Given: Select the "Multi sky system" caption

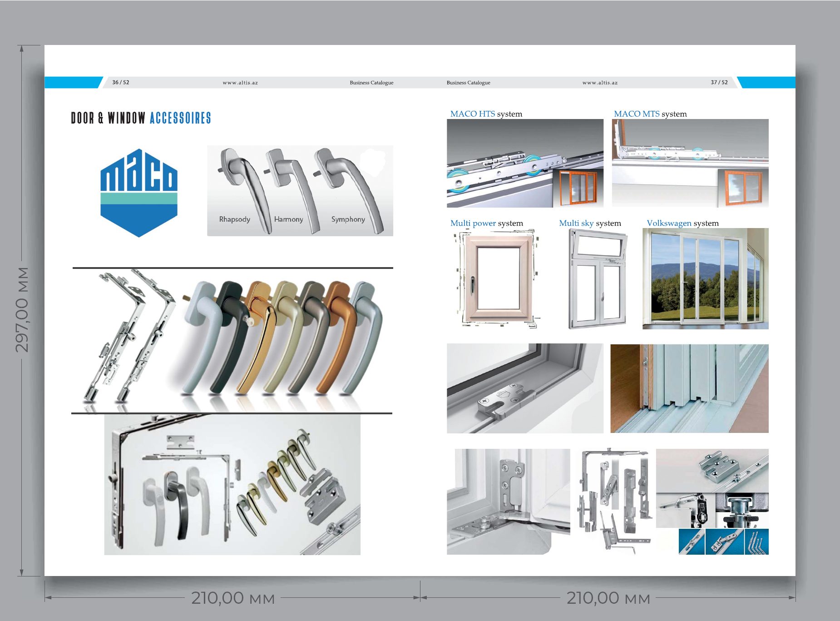Looking at the screenshot, I should (590, 223).
